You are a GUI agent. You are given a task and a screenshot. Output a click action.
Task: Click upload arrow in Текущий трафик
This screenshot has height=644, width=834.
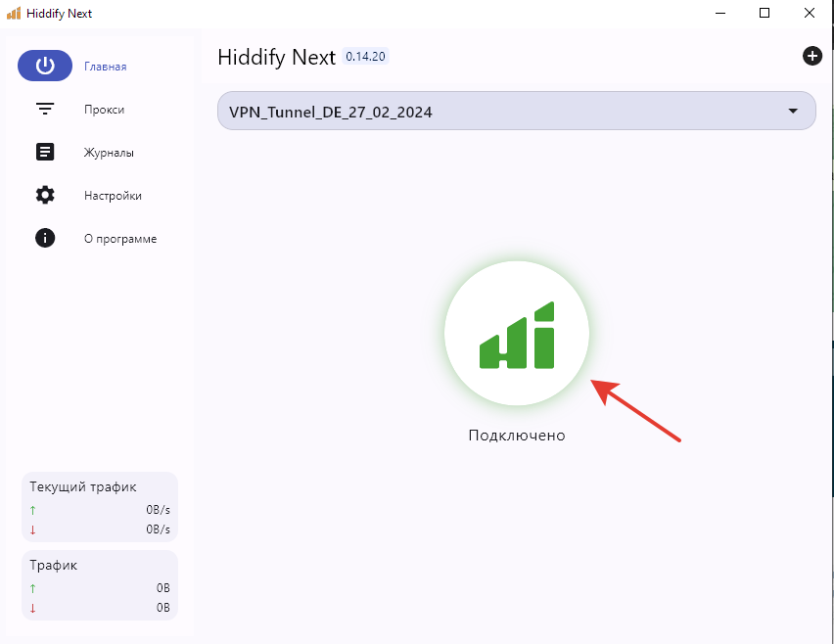pyautogui.click(x=33, y=510)
